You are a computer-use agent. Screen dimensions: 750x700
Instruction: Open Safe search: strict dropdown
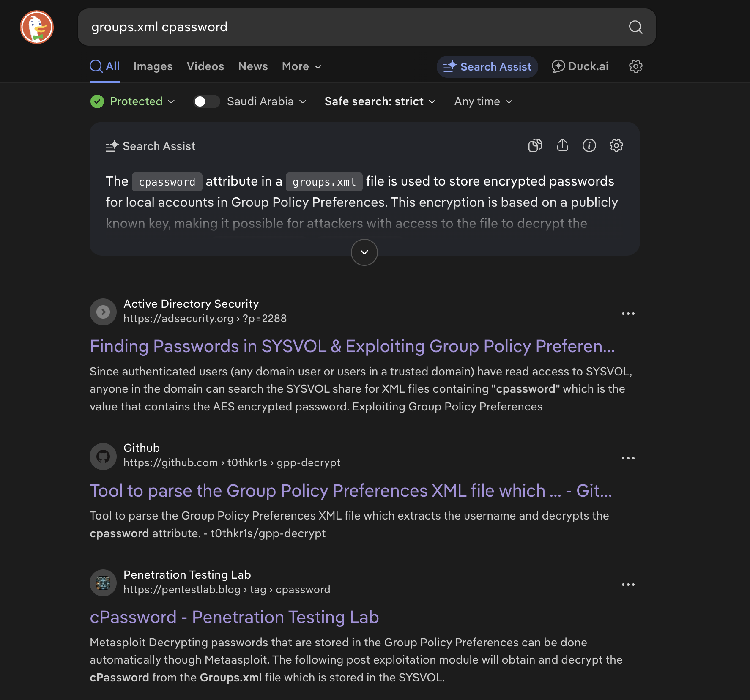[380, 101]
